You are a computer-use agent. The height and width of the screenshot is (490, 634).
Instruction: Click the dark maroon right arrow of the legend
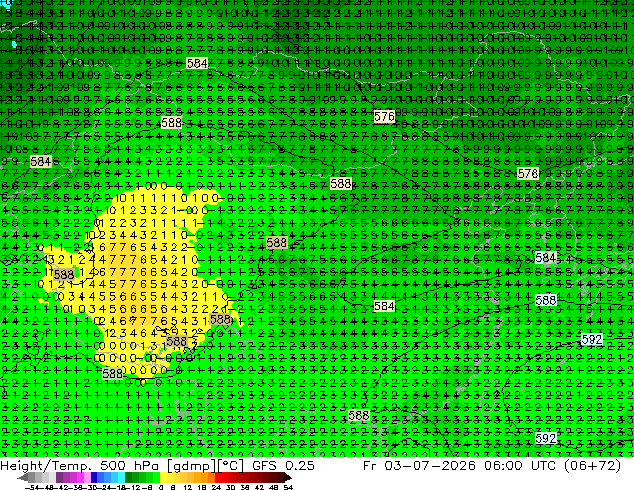pyautogui.click(x=288, y=477)
